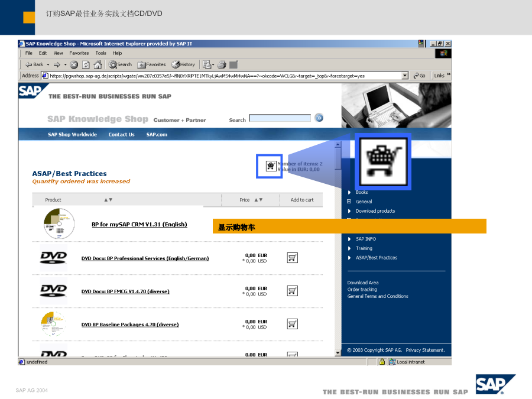Open the Privacy Statement footer link
532x399 pixels.
(425, 350)
